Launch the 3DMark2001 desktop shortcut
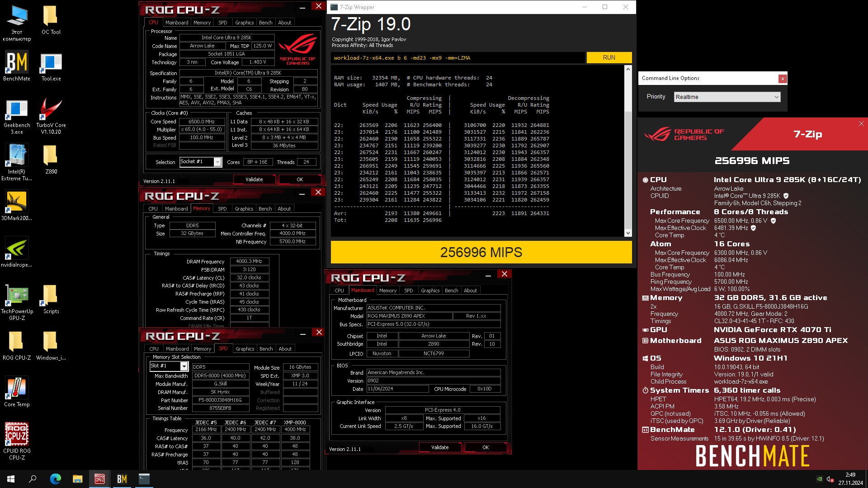 (x=17, y=206)
